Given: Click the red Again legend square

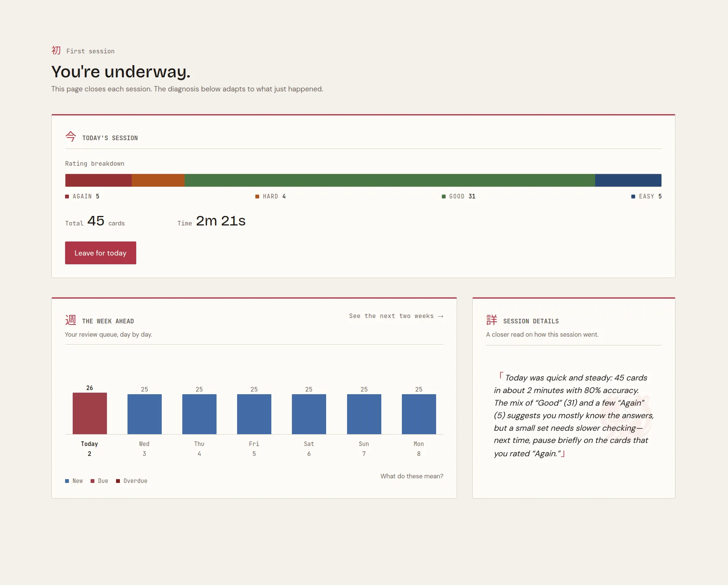Looking at the screenshot, I should 67,197.
